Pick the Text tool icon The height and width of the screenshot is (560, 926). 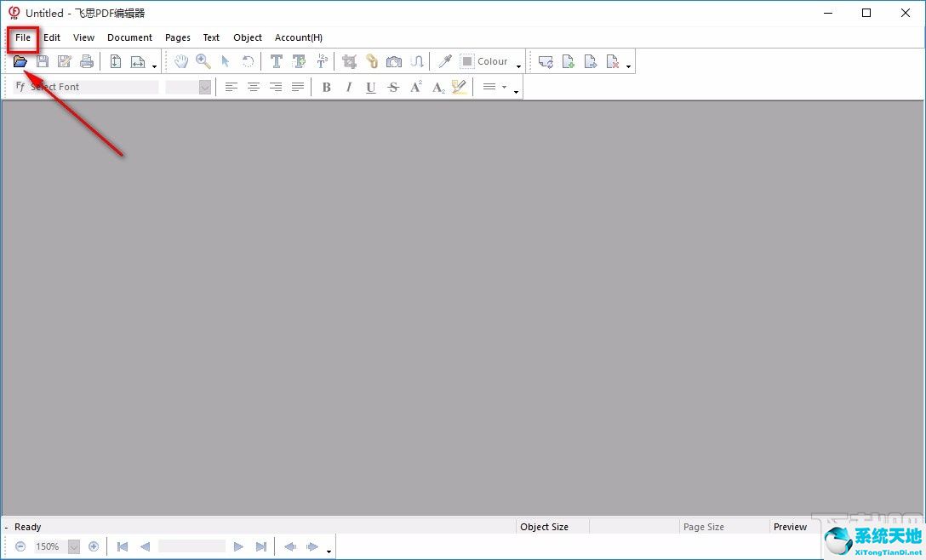coord(276,61)
